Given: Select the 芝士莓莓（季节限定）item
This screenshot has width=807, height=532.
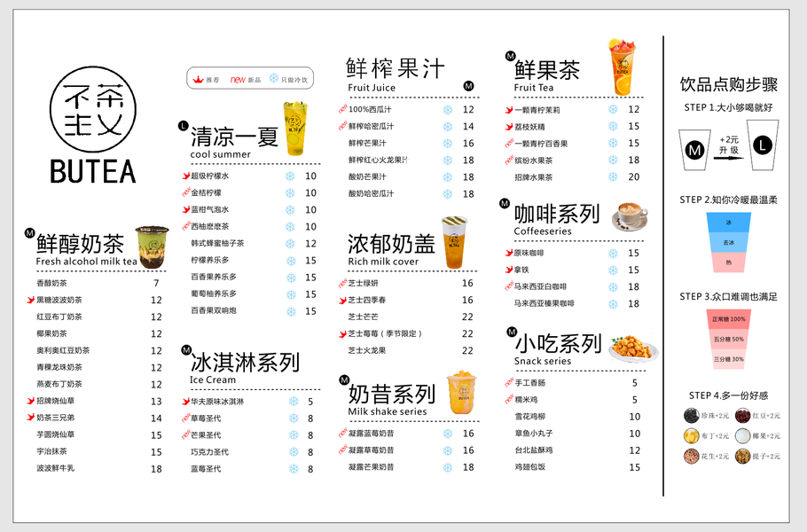Looking at the screenshot, I should point(385,333).
